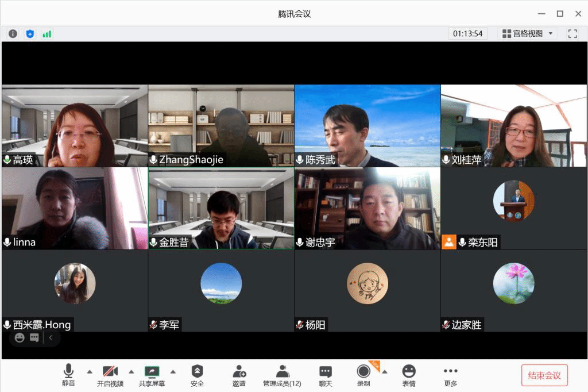Click 西米露.Hong's avatar picture

[x=75, y=283]
